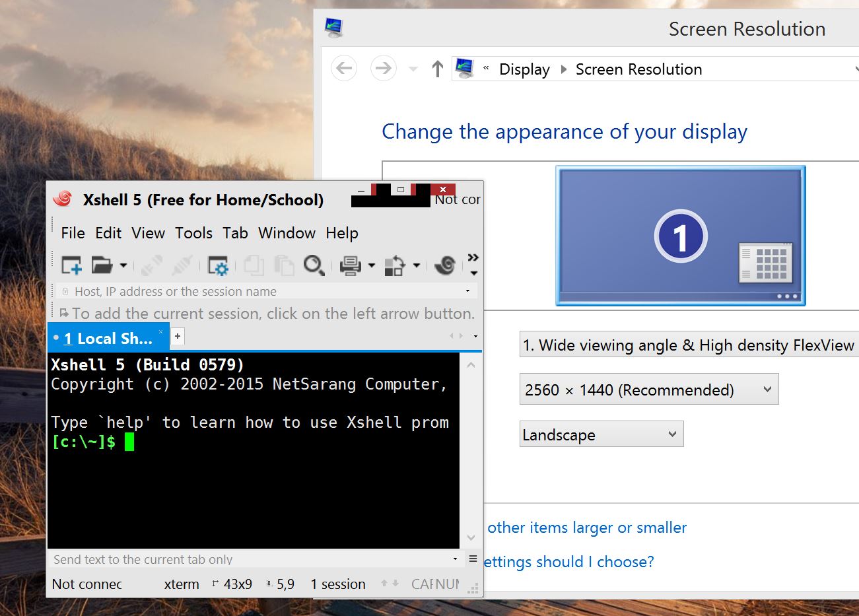Open the hamburger menu beside the send bar
This screenshot has height=616, width=859.
(473, 558)
